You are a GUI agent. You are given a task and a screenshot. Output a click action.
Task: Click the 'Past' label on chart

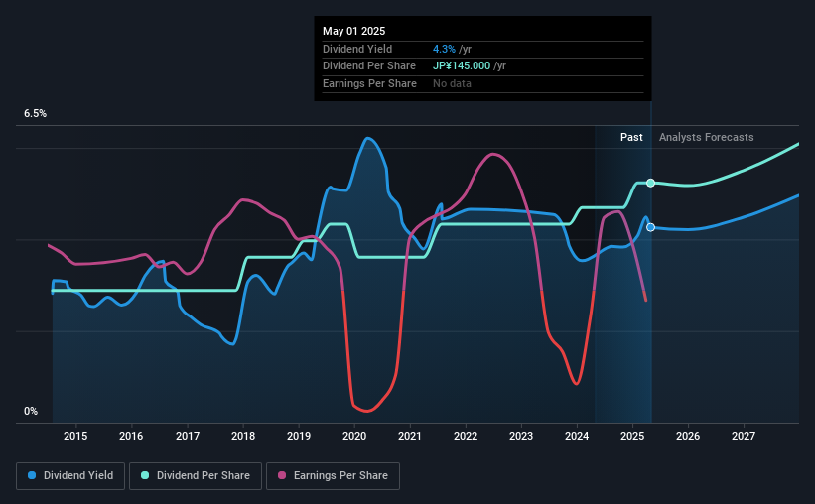pyautogui.click(x=631, y=137)
